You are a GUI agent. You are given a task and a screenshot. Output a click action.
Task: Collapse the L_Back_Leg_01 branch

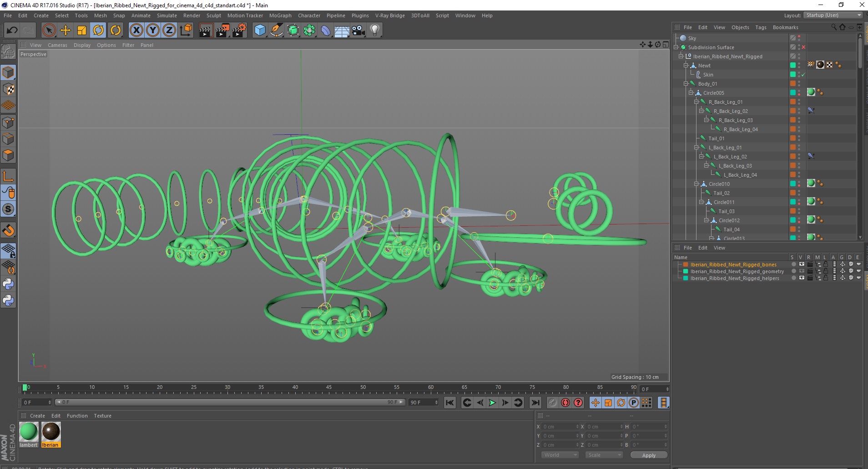tap(696, 148)
